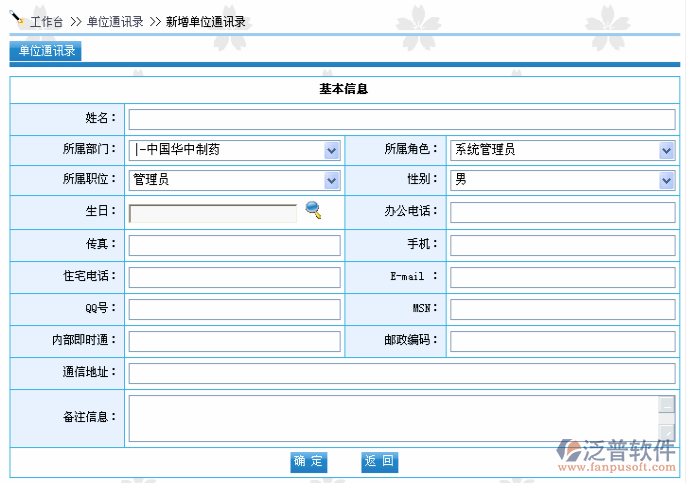Click the 备注信息 scrollbar up arrow
Viewport: 686px width, 483px height.
pos(666,404)
